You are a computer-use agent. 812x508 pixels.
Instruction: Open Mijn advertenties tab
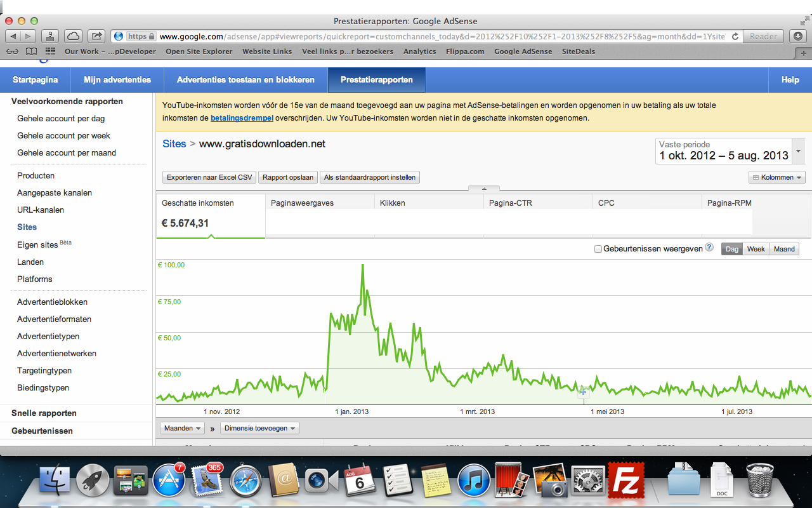click(117, 80)
